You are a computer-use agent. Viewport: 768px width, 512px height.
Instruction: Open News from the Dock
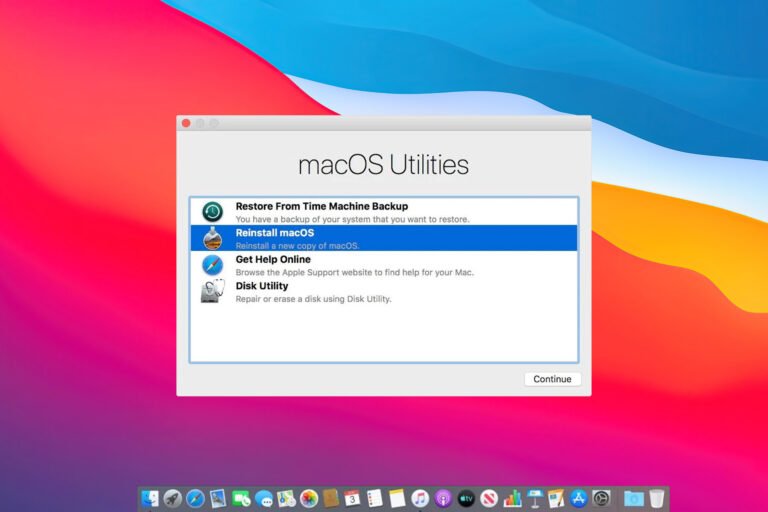[489, 499]
